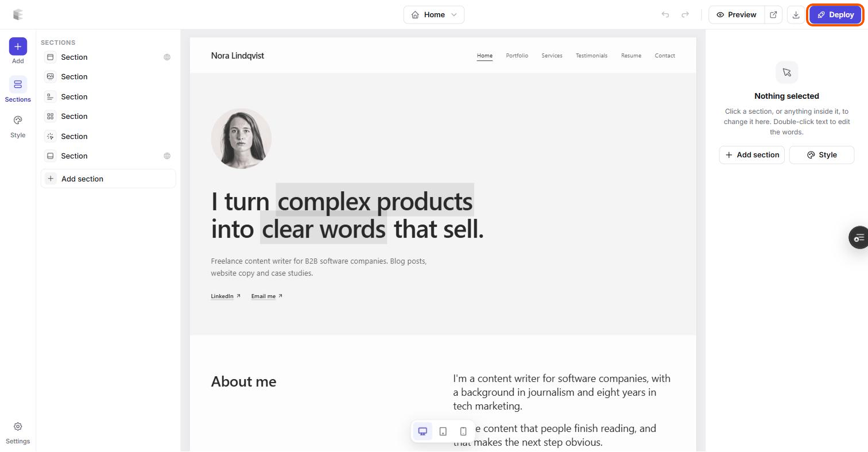Screen dimensions: 868x452
Task: Select the 'Freelance content writer' paragraph
Action: click(x=319, y=267)
